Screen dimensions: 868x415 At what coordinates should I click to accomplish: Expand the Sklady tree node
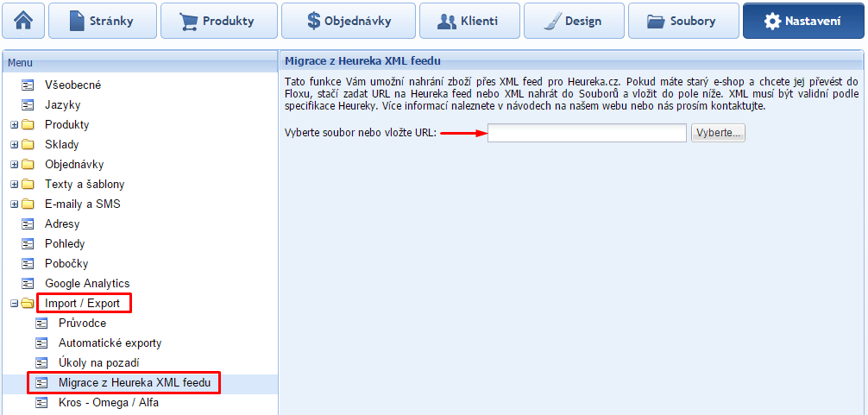15,145
